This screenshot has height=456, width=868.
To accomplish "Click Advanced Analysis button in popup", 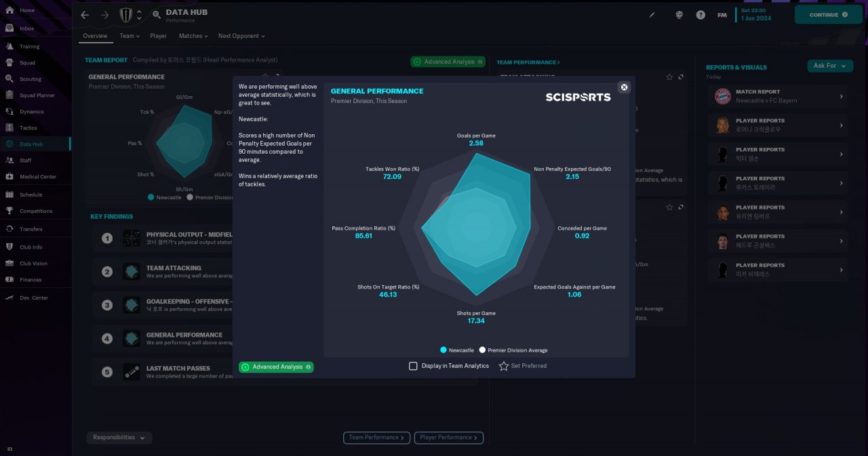I will click(x=276, y=367).
